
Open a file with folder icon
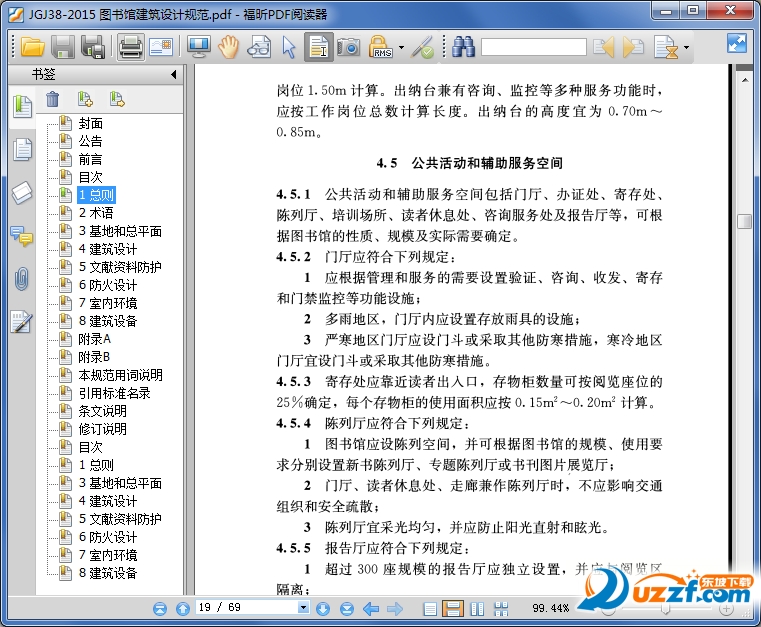33,48
